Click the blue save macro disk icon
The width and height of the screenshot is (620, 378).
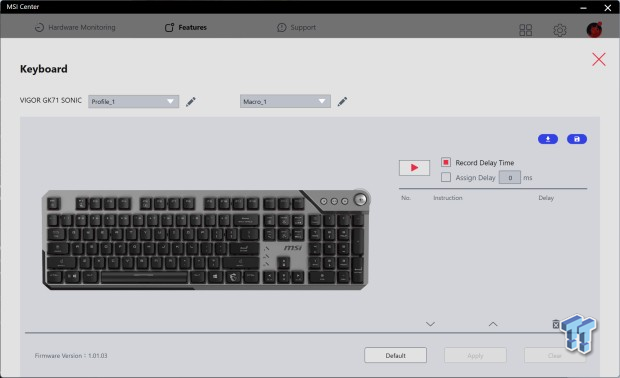(577, 139)
